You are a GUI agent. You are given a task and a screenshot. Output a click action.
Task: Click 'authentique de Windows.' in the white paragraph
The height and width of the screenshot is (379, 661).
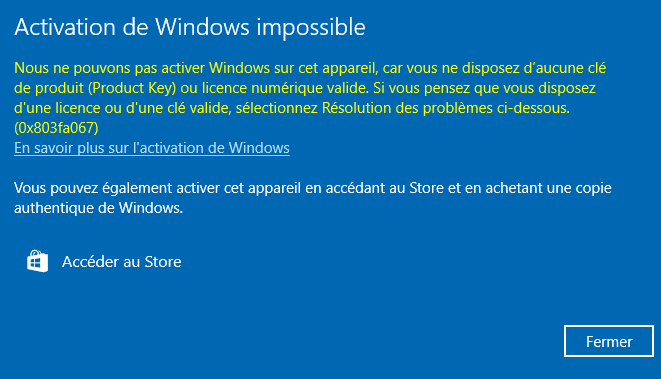coord(99,208)
